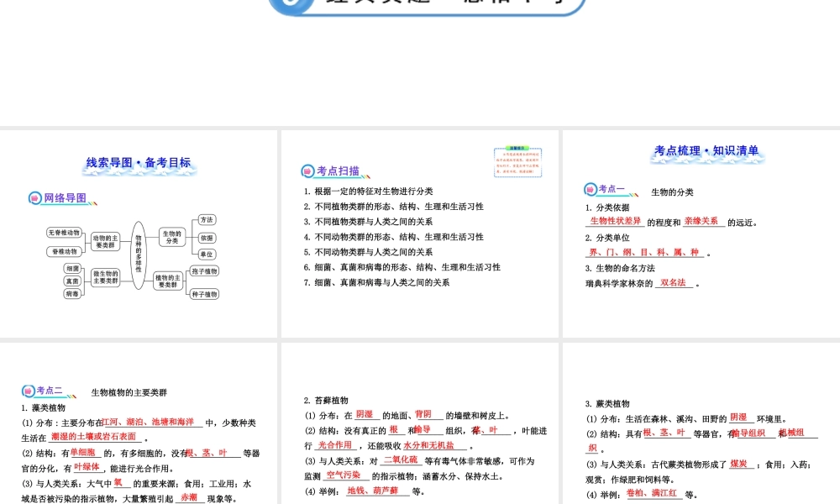Image resolution: width=840 pixels, height=504 pixels.
Task: Click line 4 不同动物类群的形态、结构、生理和生活习性
Action: pos(394,237)
